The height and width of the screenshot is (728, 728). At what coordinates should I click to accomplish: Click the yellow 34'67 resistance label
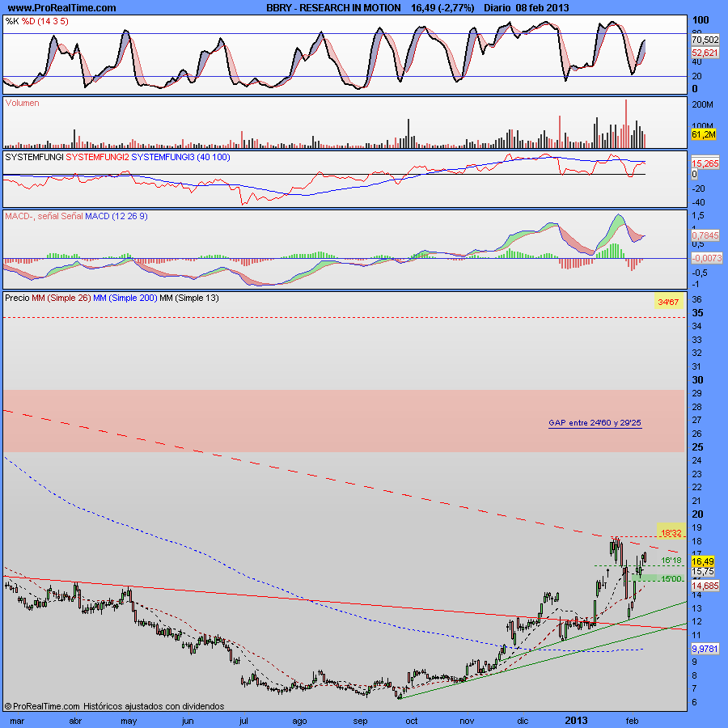click(668, 303)
